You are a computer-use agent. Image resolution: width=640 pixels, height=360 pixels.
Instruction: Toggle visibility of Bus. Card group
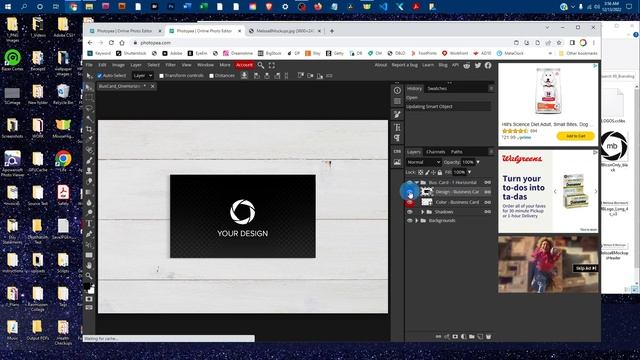pyautogui.click(x=410, y=182)
